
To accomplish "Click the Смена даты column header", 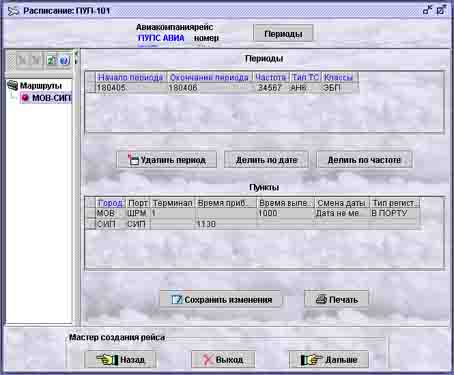I will 342,203.
